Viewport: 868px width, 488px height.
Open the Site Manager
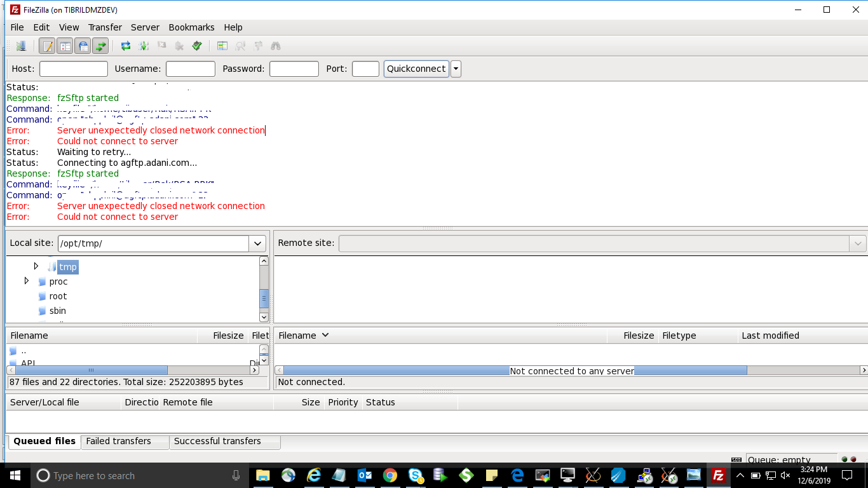(20, 46)
